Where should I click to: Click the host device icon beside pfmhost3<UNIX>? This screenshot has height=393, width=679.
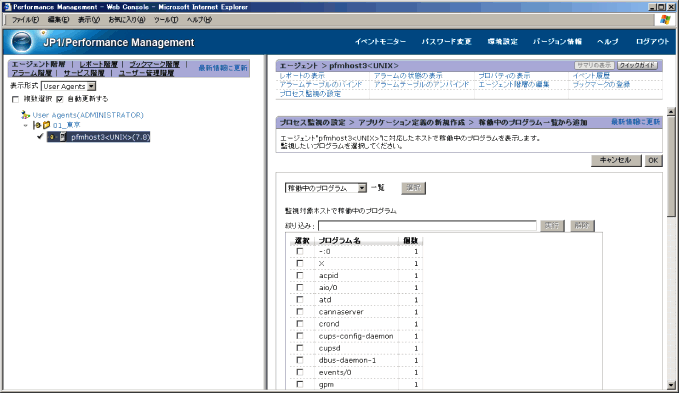[x=63, y=137]
